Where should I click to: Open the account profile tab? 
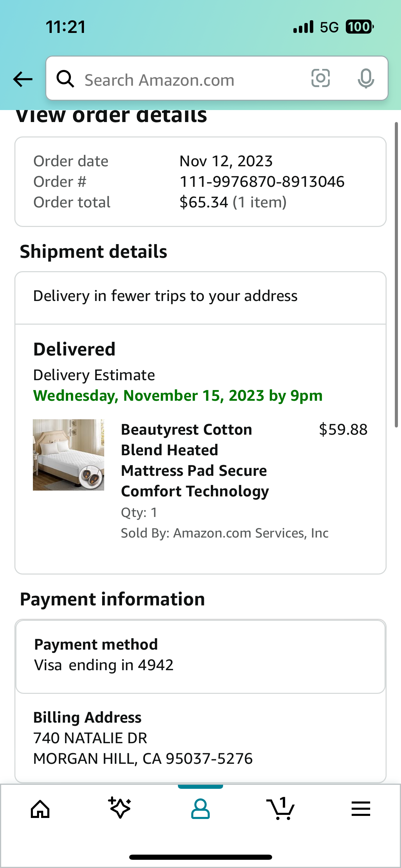click(x=200, y=809)
